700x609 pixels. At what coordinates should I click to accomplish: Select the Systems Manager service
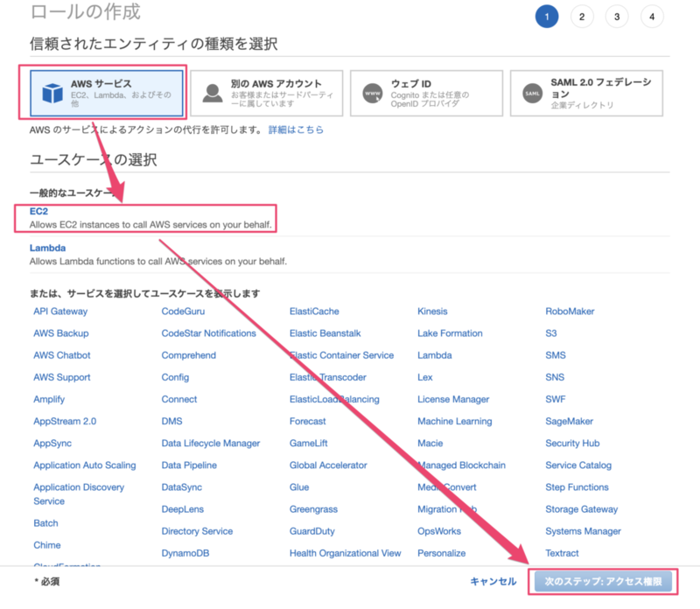click(583, 531)
